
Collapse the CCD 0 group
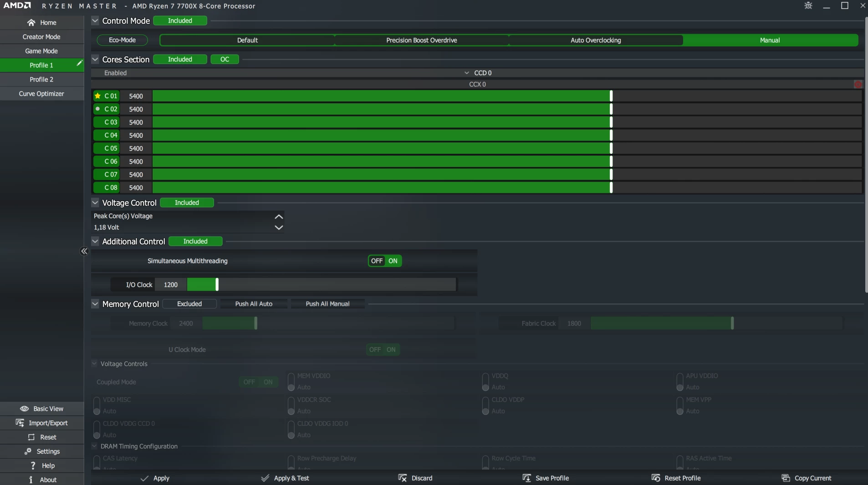point(467,73)
